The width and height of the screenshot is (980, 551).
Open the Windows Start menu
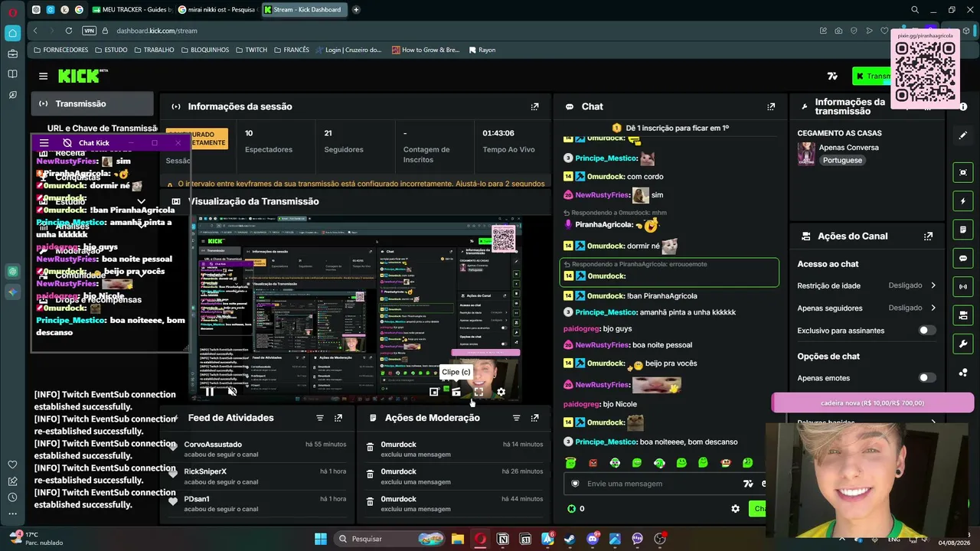(x=321, y=539)
